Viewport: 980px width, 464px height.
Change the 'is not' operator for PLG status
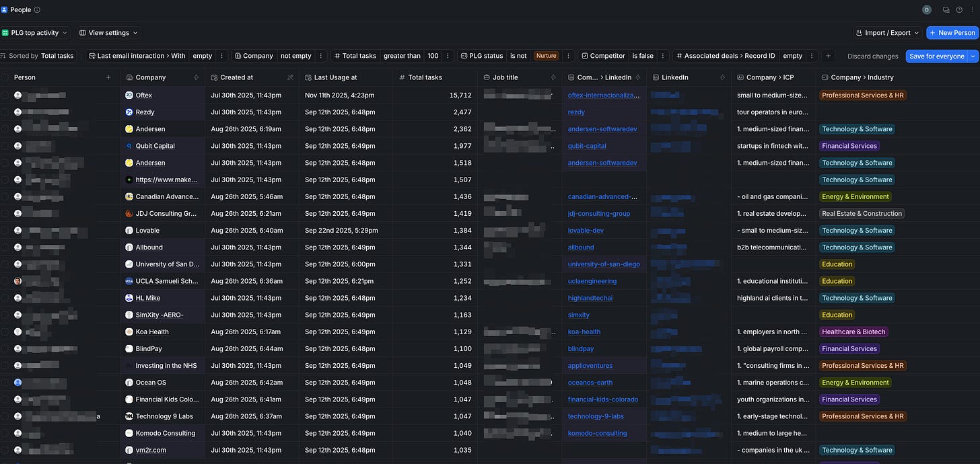pyautogui.click(x=518, y=56)
